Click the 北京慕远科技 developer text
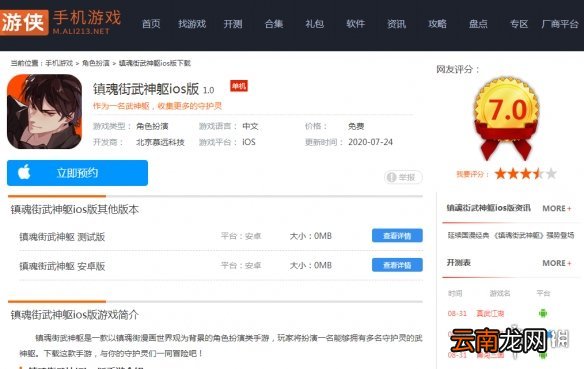This screenshot has width=584, height=369. 160,142
